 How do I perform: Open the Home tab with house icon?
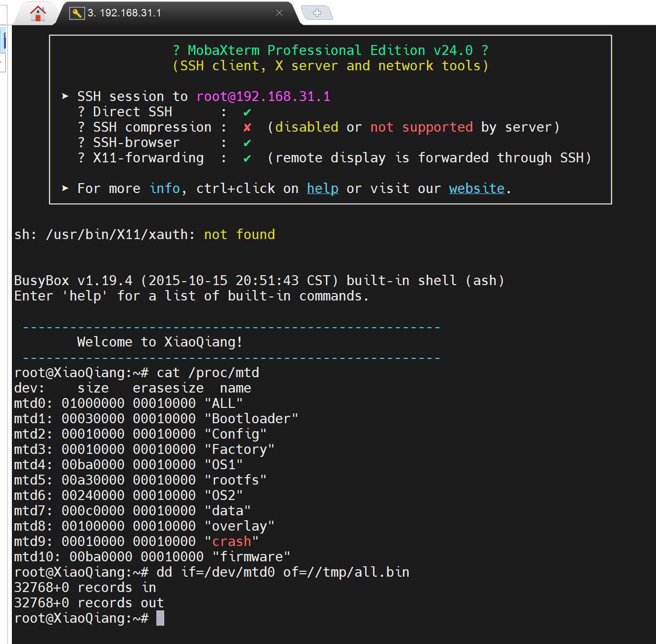tap(38, 13)
